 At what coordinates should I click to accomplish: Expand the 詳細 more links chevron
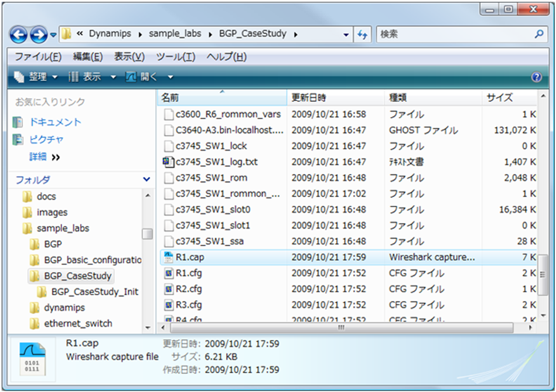coord(56,157)
